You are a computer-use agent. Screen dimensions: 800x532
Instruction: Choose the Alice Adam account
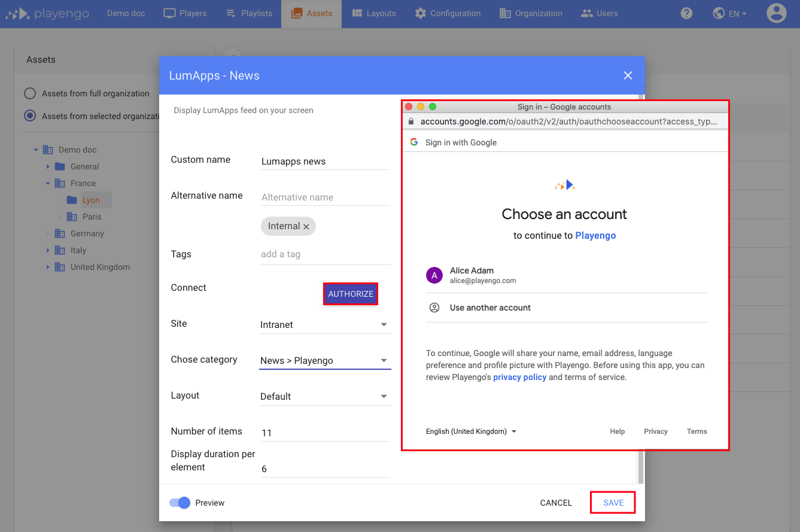566,275
